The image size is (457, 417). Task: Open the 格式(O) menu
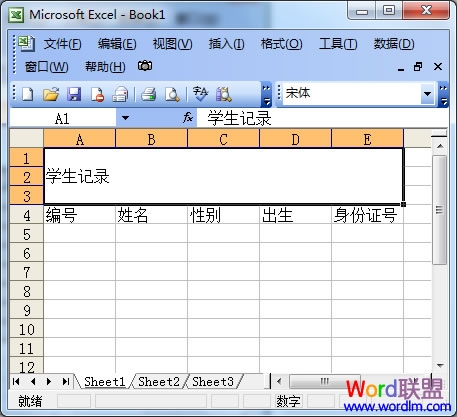pyautogui.click(x=281, y=44)
